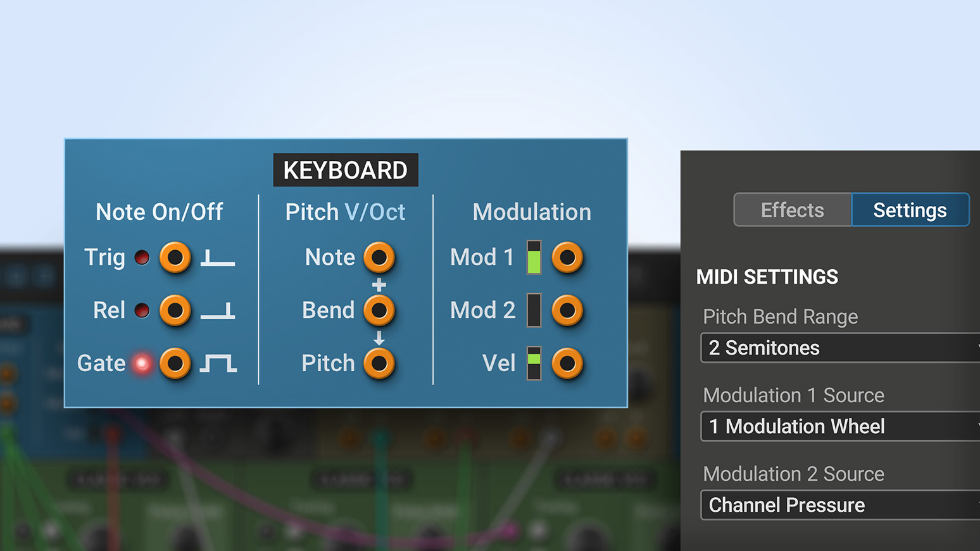Click the Rel output jack
Screen dimensions: 980x551
175,310
